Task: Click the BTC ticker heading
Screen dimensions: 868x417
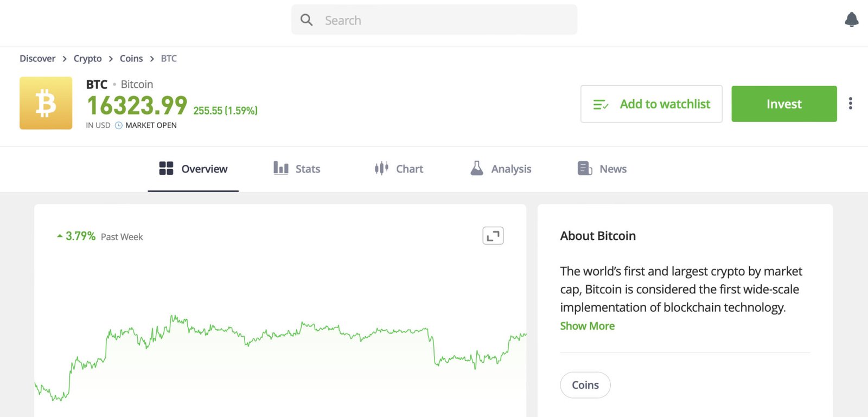Action: (97, 85)
